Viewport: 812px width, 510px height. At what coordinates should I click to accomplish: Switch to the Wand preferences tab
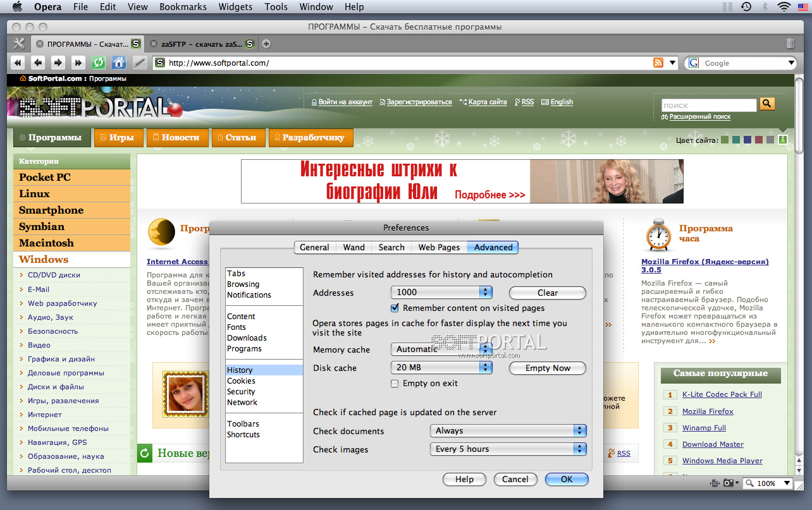354,247
